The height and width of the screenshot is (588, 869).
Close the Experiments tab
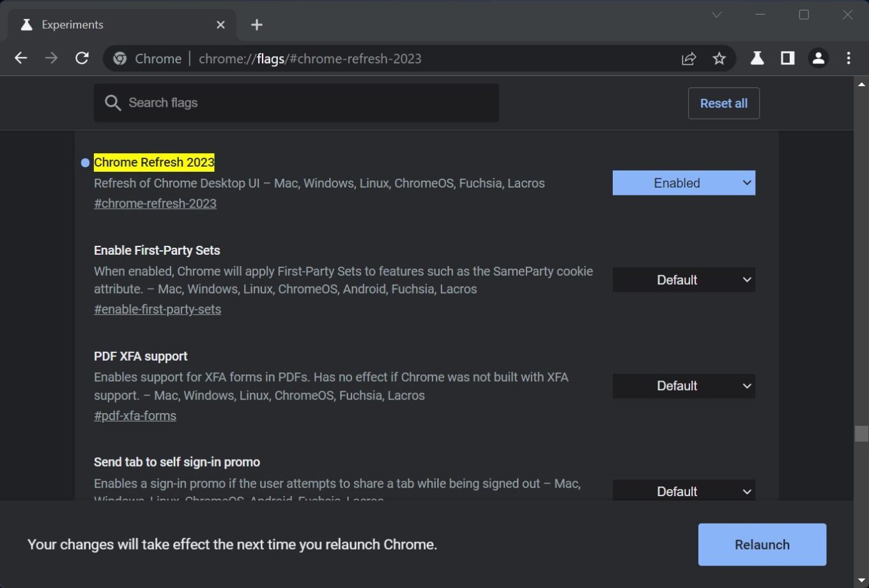point(220,24)
